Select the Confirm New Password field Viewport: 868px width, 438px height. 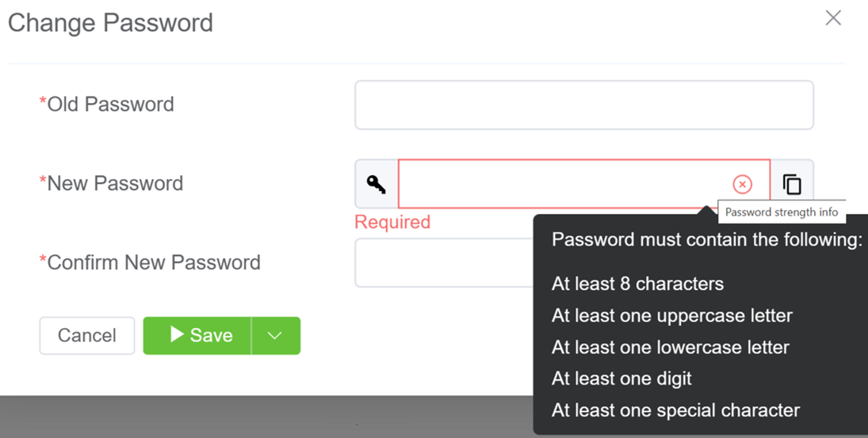point(442,263)
